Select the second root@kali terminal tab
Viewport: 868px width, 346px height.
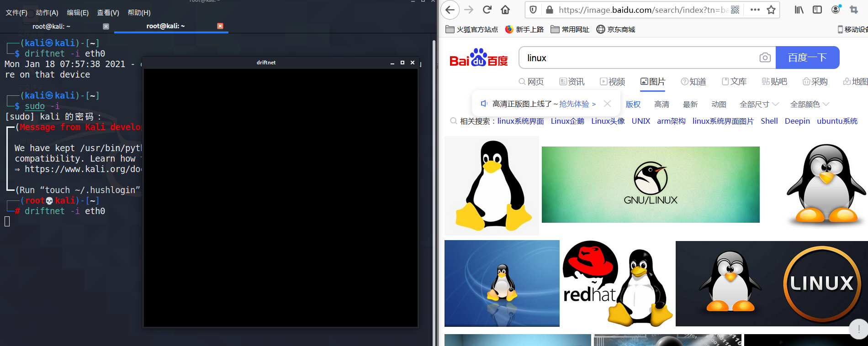(x=165, y=26)
